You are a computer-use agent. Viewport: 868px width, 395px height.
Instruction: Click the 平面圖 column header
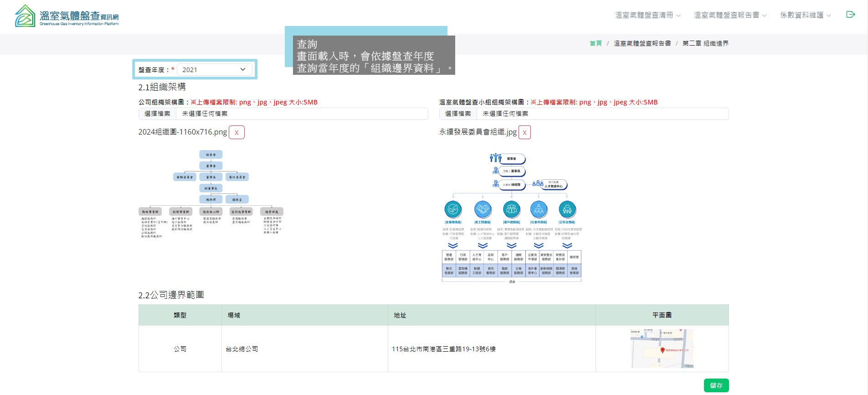pos(662,315)
